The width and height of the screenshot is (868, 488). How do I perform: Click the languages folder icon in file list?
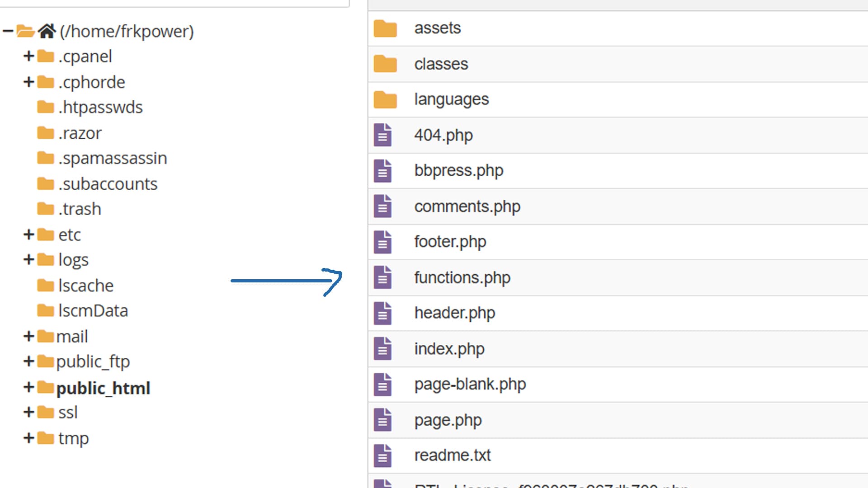(x=385, y=99)
